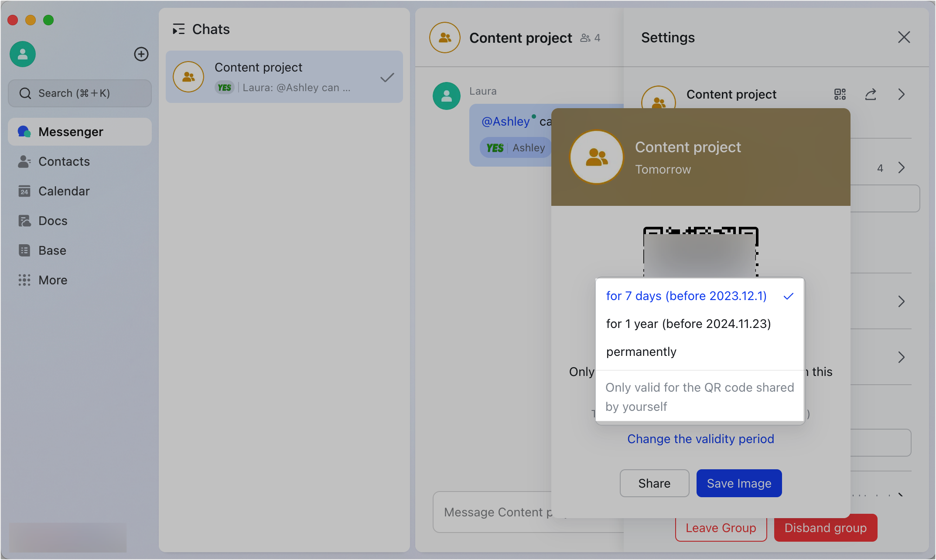Open More apps in the sidebar
This screenshot has width=936, height=560.
point(80,280)
